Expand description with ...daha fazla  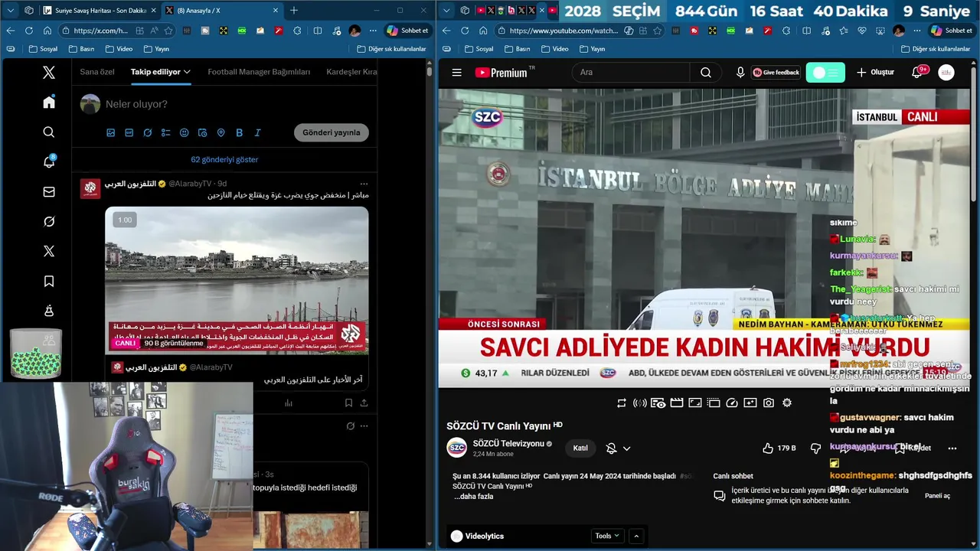click(474, 497)
